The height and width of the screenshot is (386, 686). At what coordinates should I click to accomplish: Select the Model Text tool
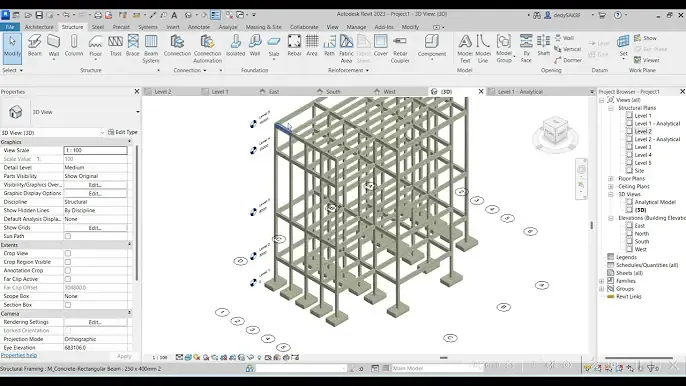pyautogui.click(x=465, y=49)
